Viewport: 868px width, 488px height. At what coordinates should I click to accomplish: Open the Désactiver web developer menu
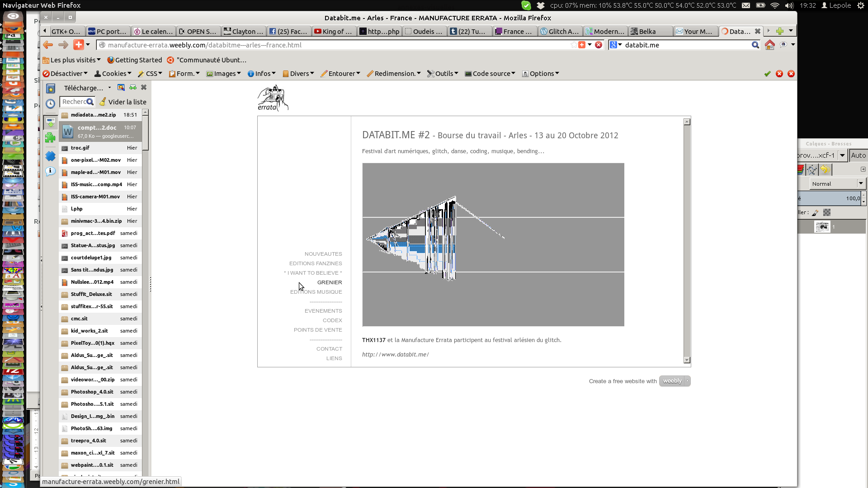coord(65,74)
